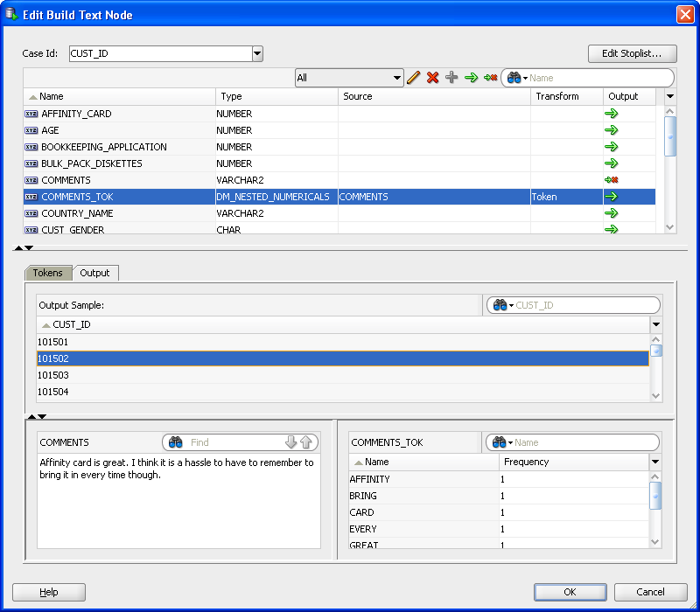The image size is (700, 612).
Task: Click the Edit Stoplist button
Action: (x=631, y=53)
